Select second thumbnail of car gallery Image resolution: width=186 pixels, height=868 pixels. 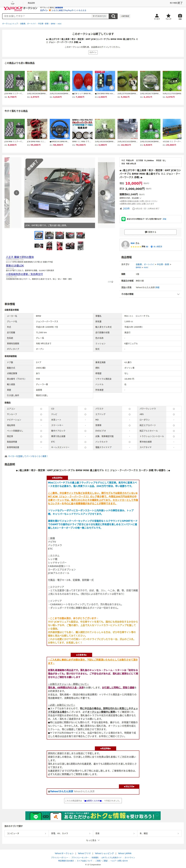click(49, 235)
